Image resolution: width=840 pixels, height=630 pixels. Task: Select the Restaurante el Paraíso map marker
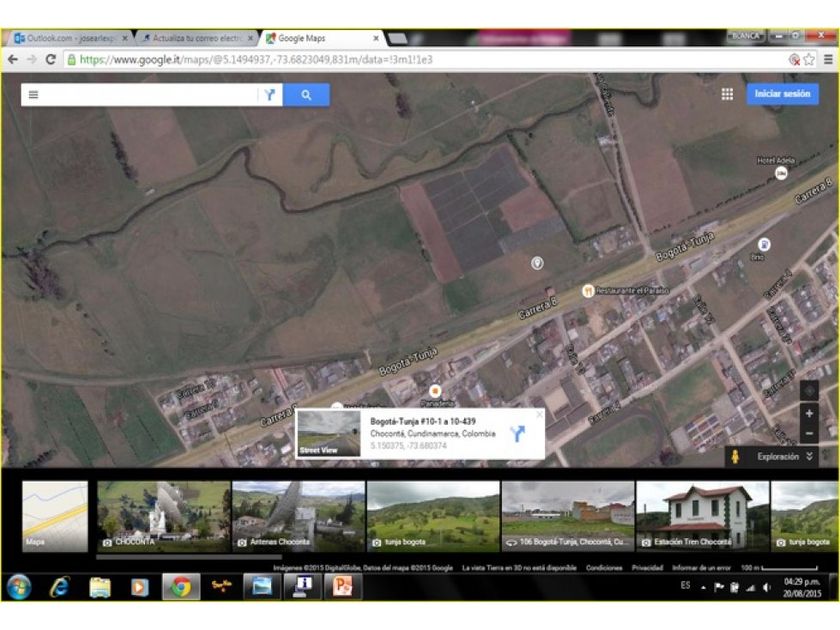point(588,291)
